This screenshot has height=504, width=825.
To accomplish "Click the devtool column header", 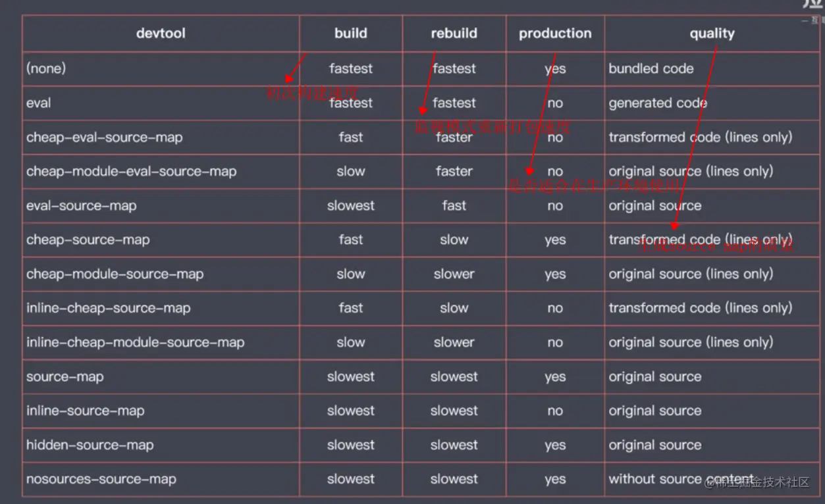I will click(161, 34).
